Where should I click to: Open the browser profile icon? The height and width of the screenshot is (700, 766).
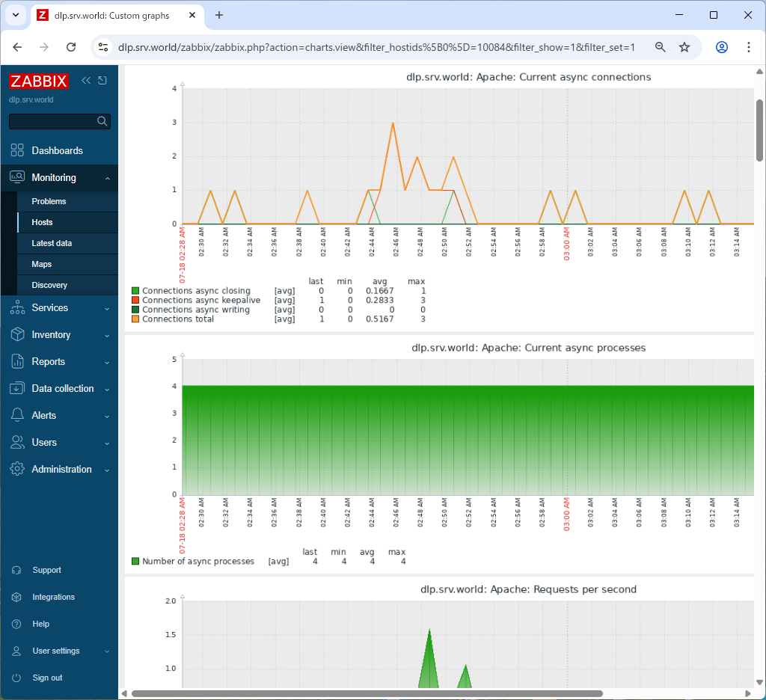pos(722,47)
